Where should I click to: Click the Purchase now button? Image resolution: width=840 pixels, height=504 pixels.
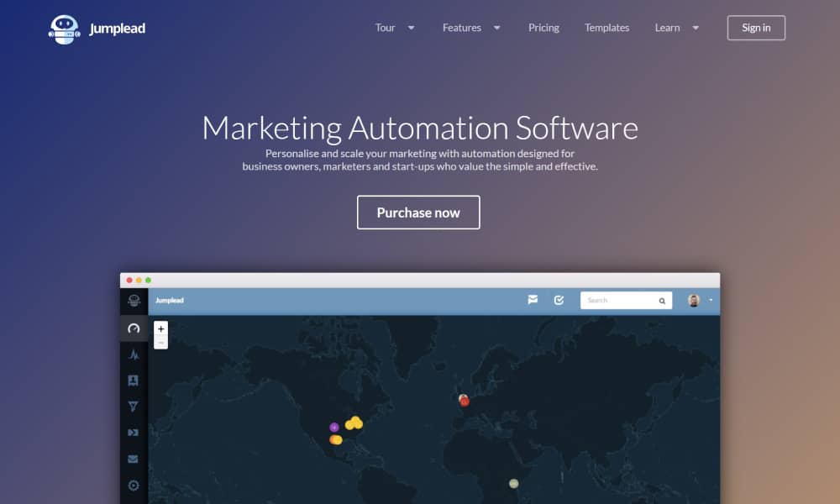(417, 213)
